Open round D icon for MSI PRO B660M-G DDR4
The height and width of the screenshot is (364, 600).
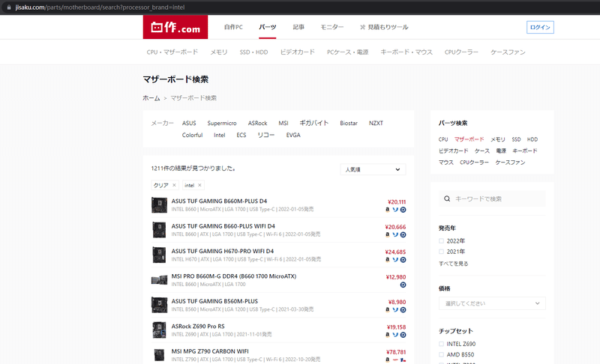pyautogui.click(x=403, y=285)
